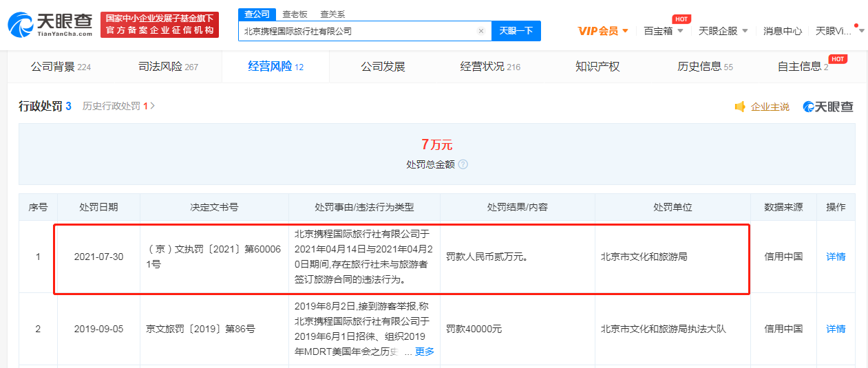Select the 查关系 search tab
Viewport: 868px width, 368px height.
[x=332, y=14]
